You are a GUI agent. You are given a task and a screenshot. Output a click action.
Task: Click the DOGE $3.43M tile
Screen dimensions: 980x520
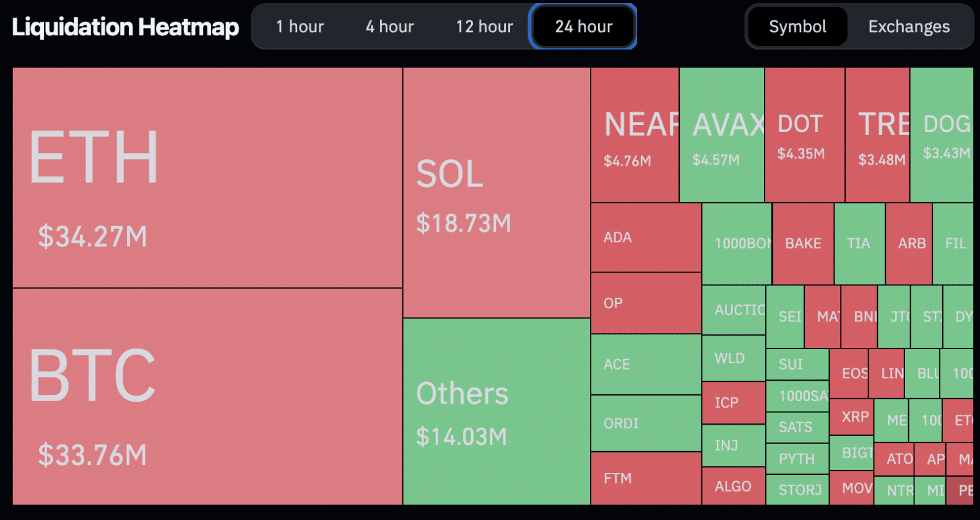pyautogui.click(x=942, y=135)
